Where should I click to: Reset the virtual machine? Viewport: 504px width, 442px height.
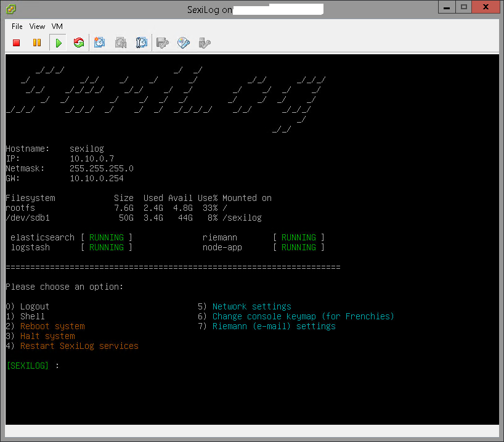coord(79,43)
